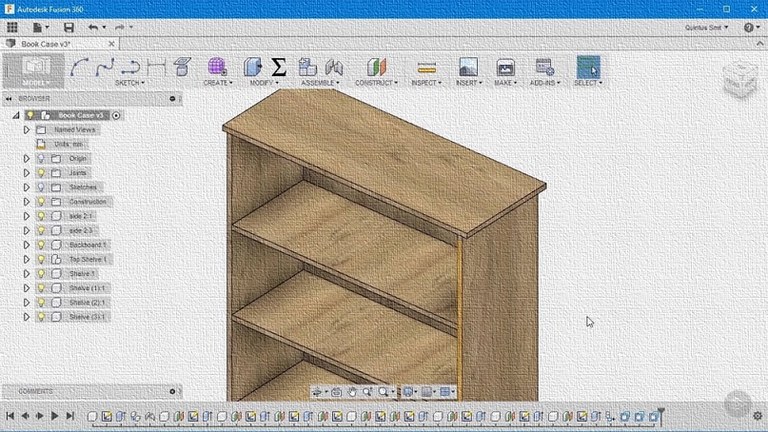Open the CREATE dropdown menu
This screenshot has width=768, height=432.
pyautogui.click(x=218, y=83)
